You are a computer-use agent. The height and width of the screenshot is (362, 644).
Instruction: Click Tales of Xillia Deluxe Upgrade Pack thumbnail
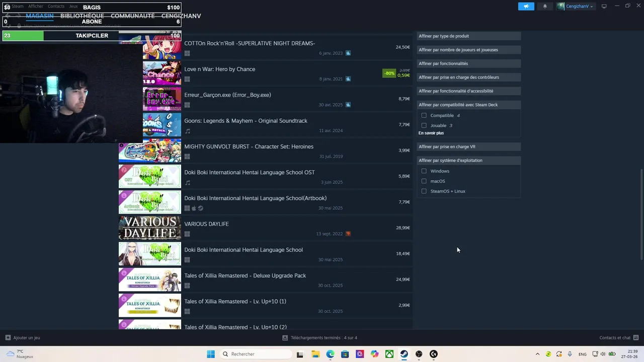pyautogui.click(x=150, y=280)
